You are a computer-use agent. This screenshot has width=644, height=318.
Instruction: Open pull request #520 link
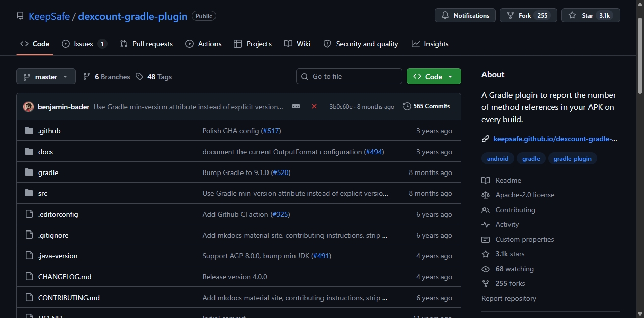(281, 172)
